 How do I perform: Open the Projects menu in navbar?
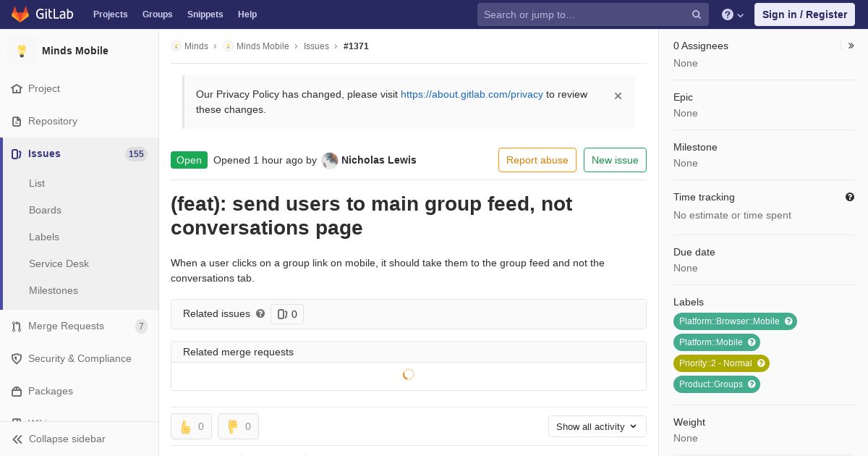111,14
